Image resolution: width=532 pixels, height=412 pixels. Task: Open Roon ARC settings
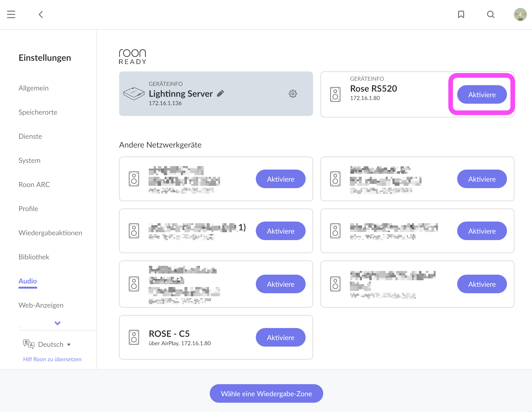[34, 185]
